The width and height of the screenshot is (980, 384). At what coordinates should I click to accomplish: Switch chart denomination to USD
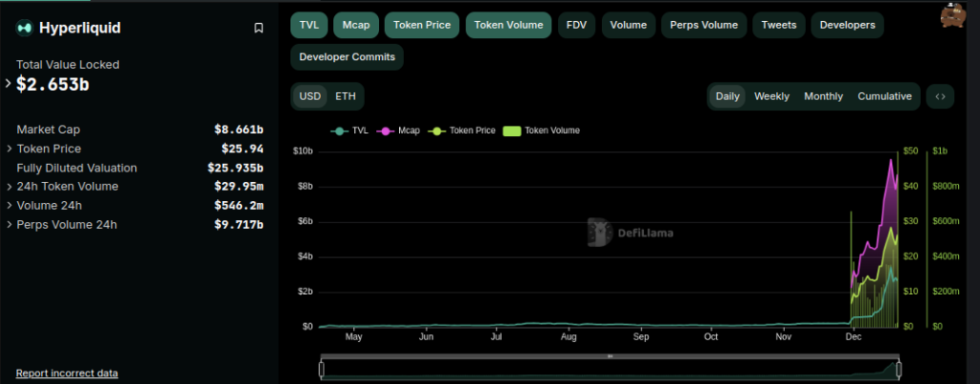click(x=310, y=97)
